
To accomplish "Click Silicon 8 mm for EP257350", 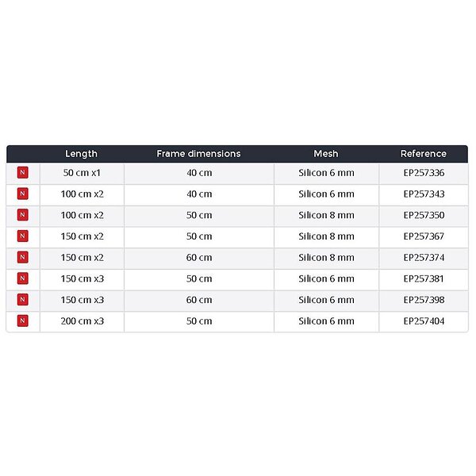I will click(x=326, y=215).
